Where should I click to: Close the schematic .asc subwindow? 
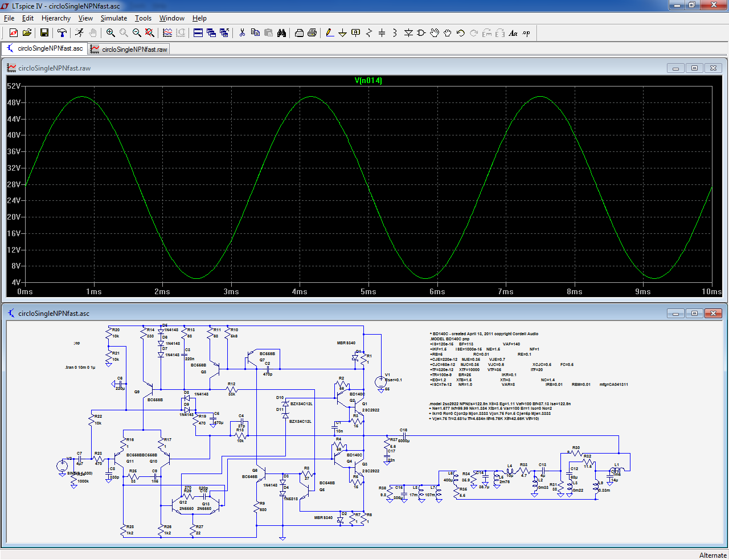(713, 313)
